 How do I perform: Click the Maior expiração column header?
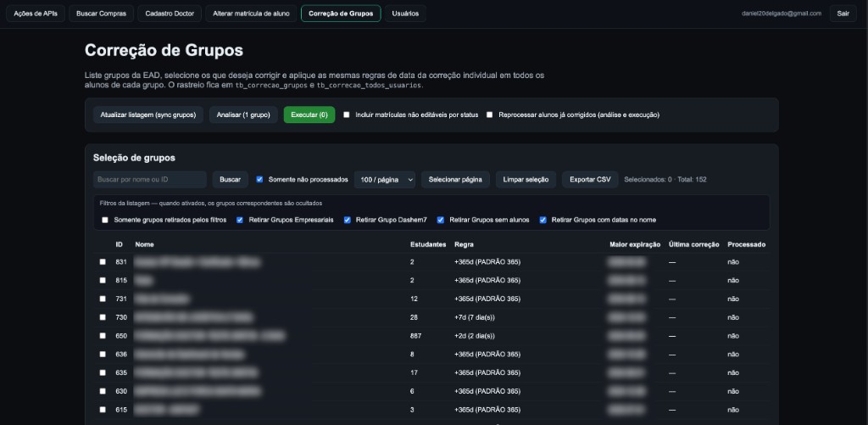point(634,244)
